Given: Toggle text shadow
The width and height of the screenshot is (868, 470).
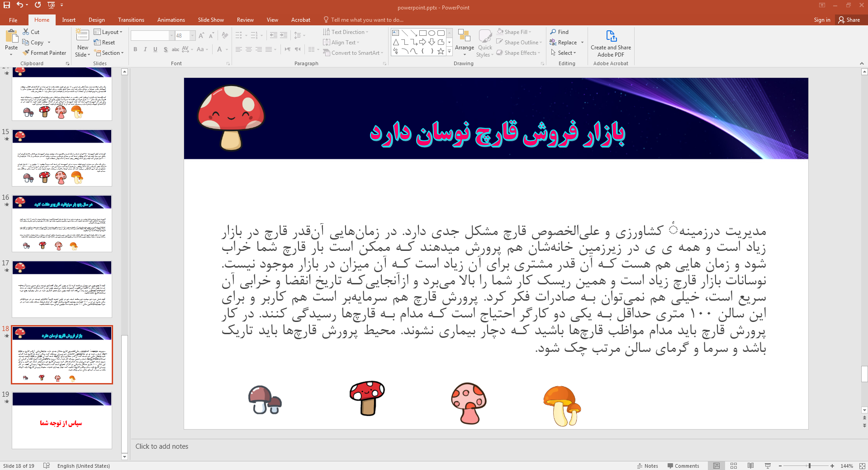Looking at the screenshot, I should pos(166,49).
